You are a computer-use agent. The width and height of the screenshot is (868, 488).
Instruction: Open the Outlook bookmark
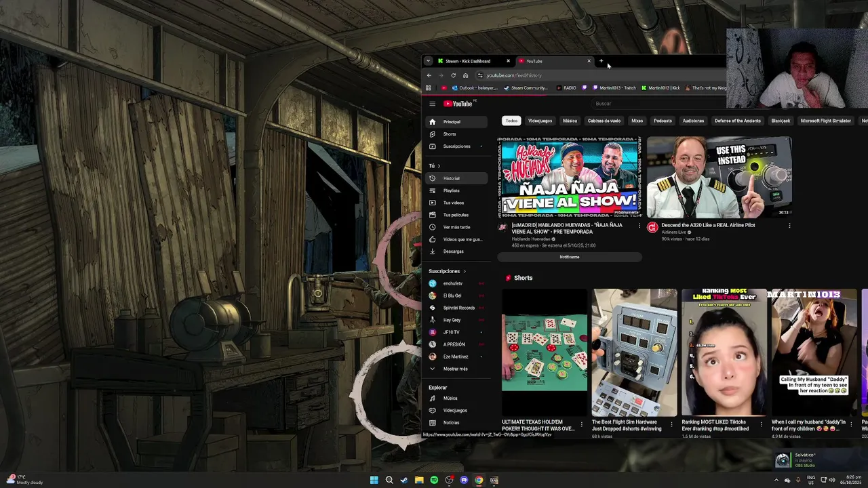[x=475, y=88]
